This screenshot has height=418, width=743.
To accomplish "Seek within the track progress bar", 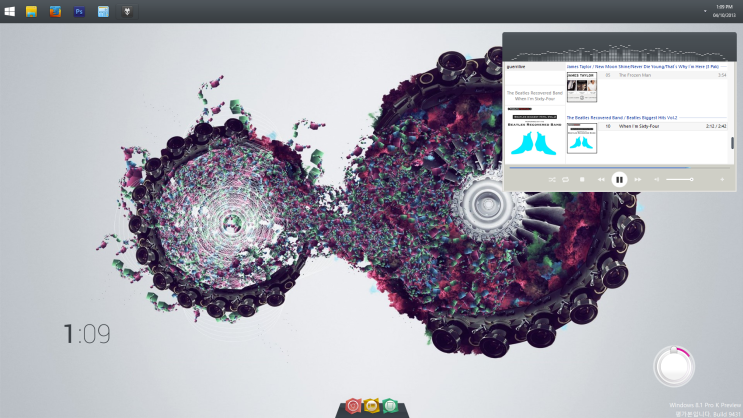I will point(600,167).
